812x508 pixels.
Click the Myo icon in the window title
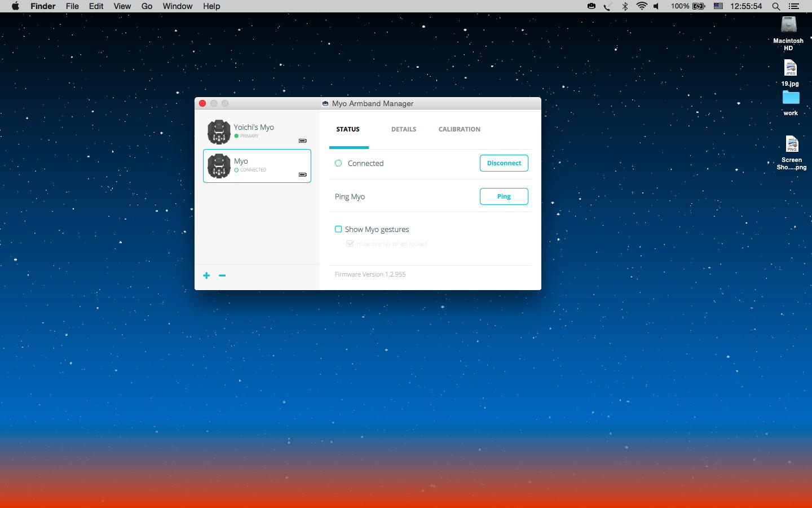325,103
